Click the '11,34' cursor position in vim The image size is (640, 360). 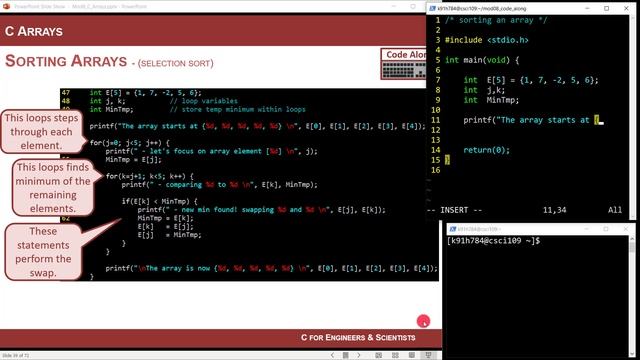(x=554, y=210)
